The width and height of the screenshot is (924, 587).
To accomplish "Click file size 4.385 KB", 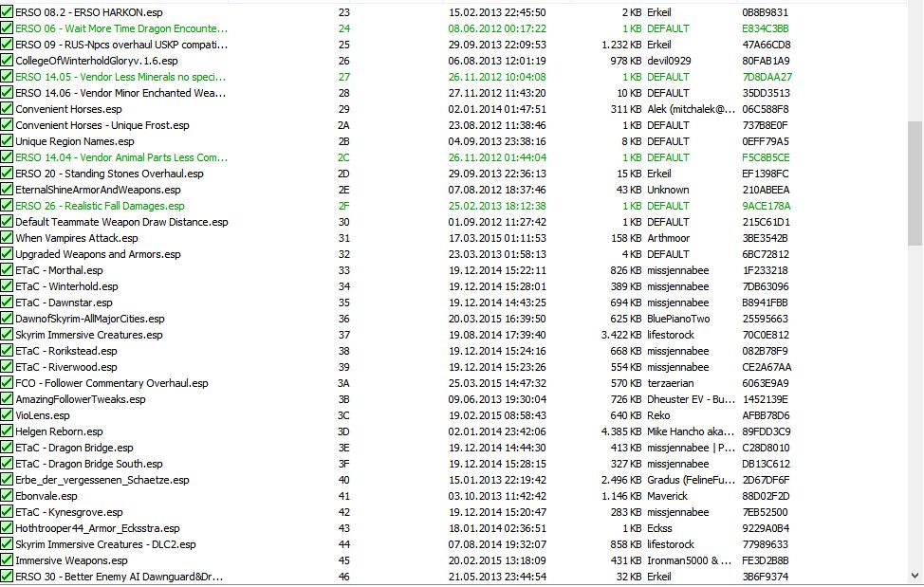I will pos(621,431).
